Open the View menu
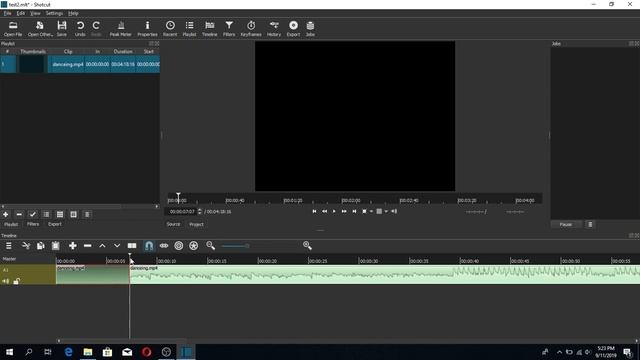Screen dimensions: 640x360 (35, 13)
